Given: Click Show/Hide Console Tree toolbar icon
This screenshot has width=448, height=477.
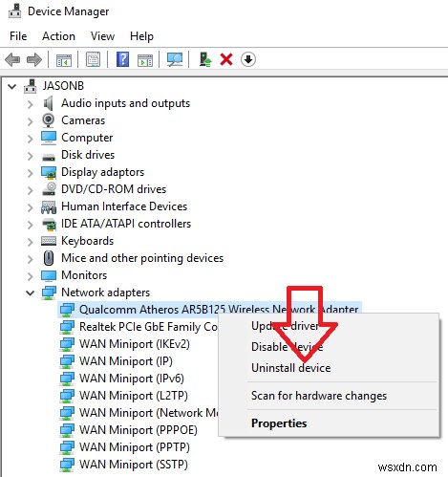Looking at the screenshot, I should click(64, 59).
